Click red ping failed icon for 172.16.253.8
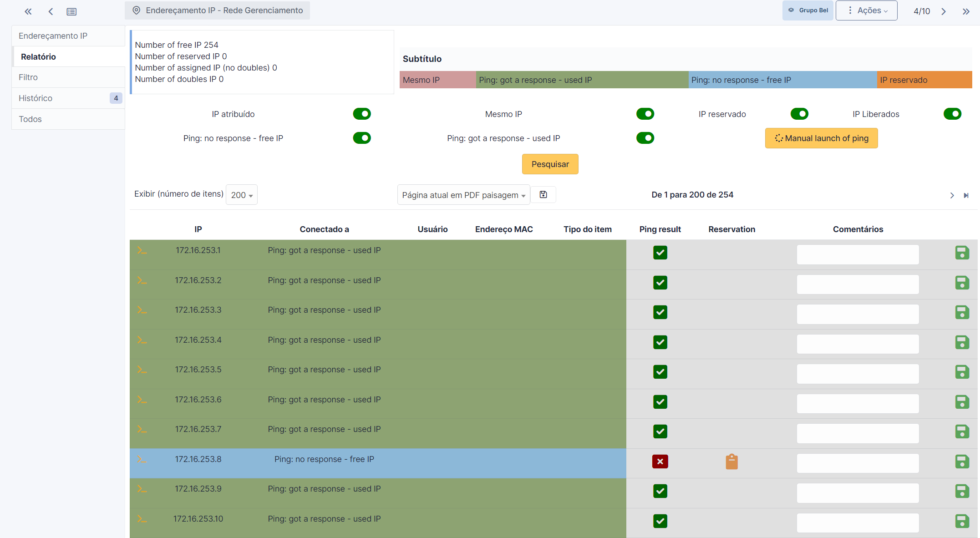 point(660,462)
